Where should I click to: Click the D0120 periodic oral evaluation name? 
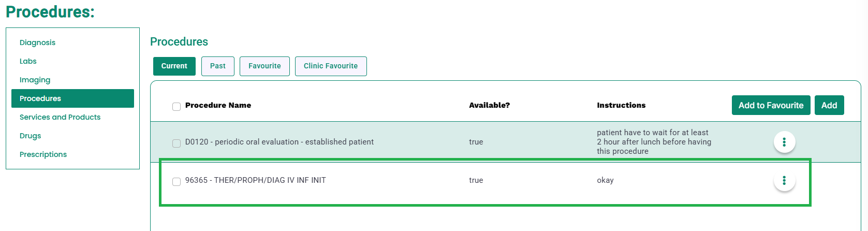pos(279,142)
